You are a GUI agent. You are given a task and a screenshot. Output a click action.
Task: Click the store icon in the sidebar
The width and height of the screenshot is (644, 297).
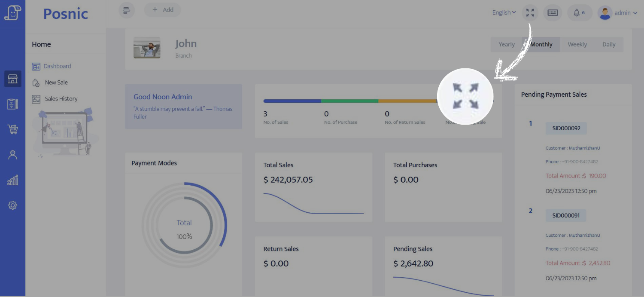point(12,79)
